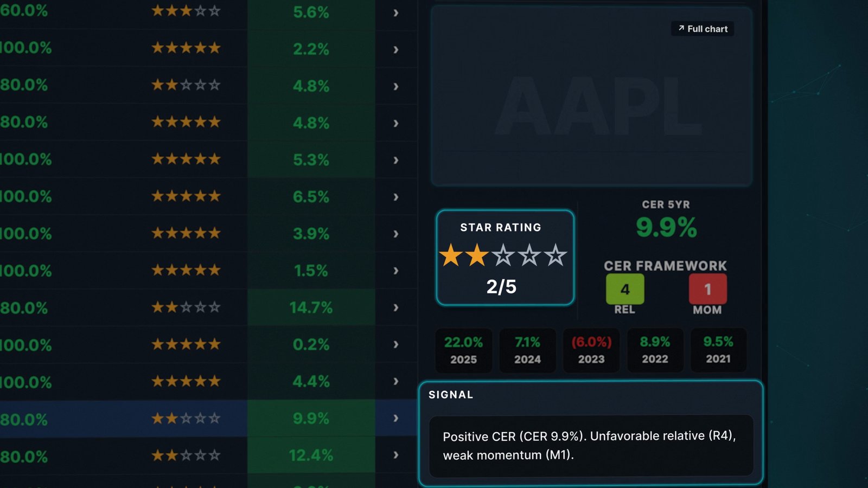Open chevron on highlighted 9.9% row

coord(396,418)
